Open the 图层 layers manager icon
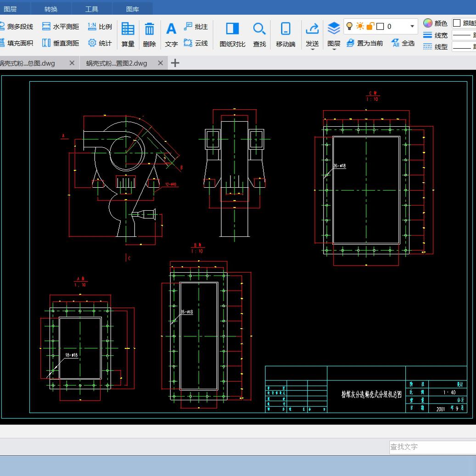The width and height of the screenshot is (476, 476). (334, 29)
